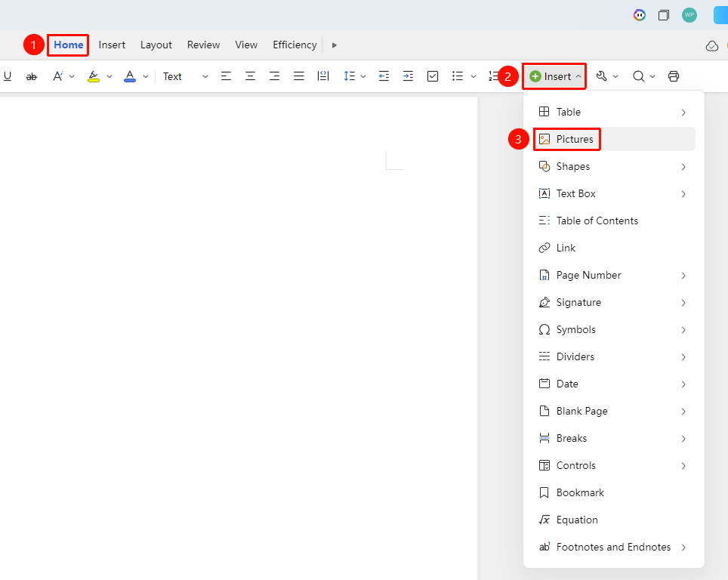This screenshot has width=728, height=580.
Task: Expand the bullet list style arrow
Action: click(474, 76)
